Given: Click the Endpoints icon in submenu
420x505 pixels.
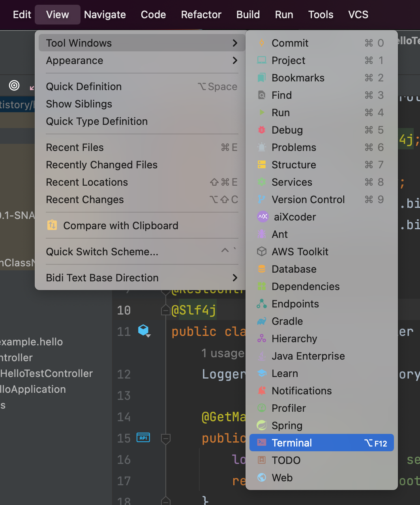Looking at the screenshot, I should pyautogui.click(x=261, y=303).
